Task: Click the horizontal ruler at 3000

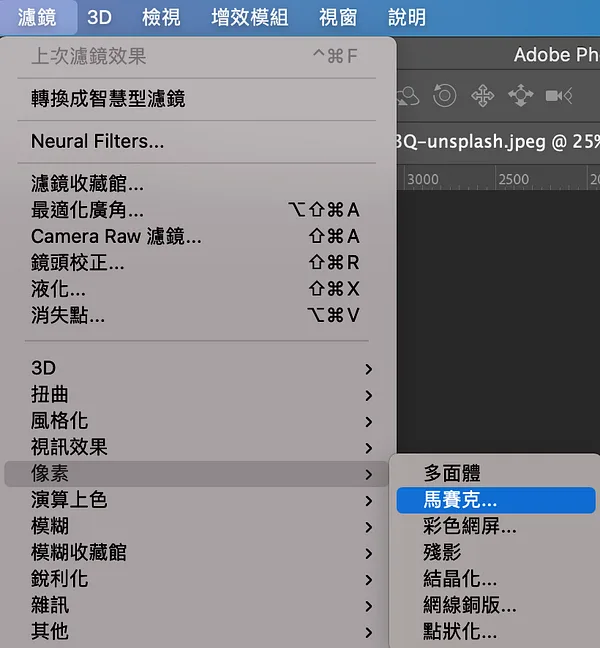Action: 423,179
